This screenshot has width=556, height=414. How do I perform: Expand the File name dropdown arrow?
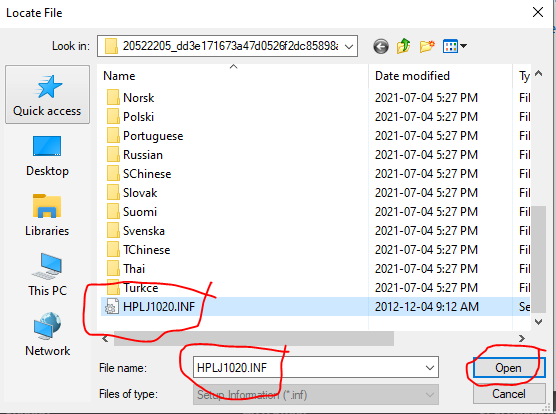click(x=430, y=368)
